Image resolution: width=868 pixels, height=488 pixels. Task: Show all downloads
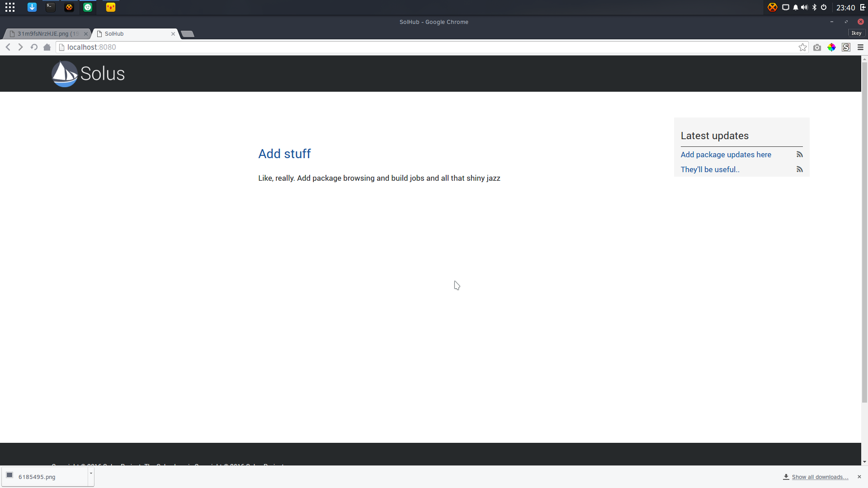[x=816, y=477]
